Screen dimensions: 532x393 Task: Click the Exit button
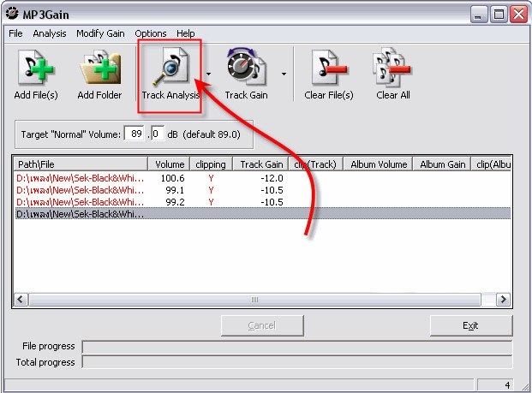click(471, 325)
